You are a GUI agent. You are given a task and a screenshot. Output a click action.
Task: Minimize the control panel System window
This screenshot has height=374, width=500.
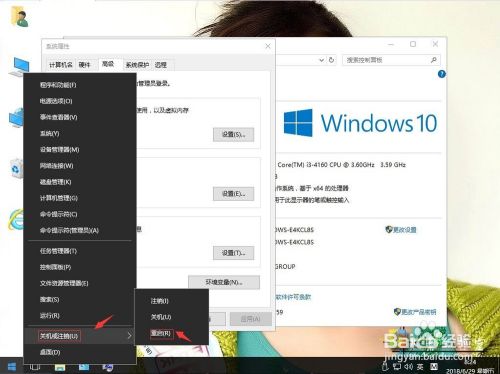click(x=391, y=44)
